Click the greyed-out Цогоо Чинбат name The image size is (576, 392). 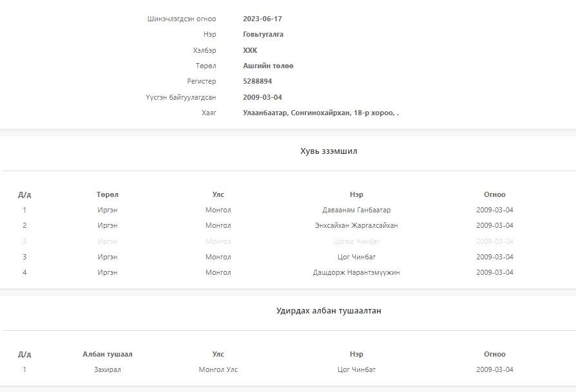(356, 242)
